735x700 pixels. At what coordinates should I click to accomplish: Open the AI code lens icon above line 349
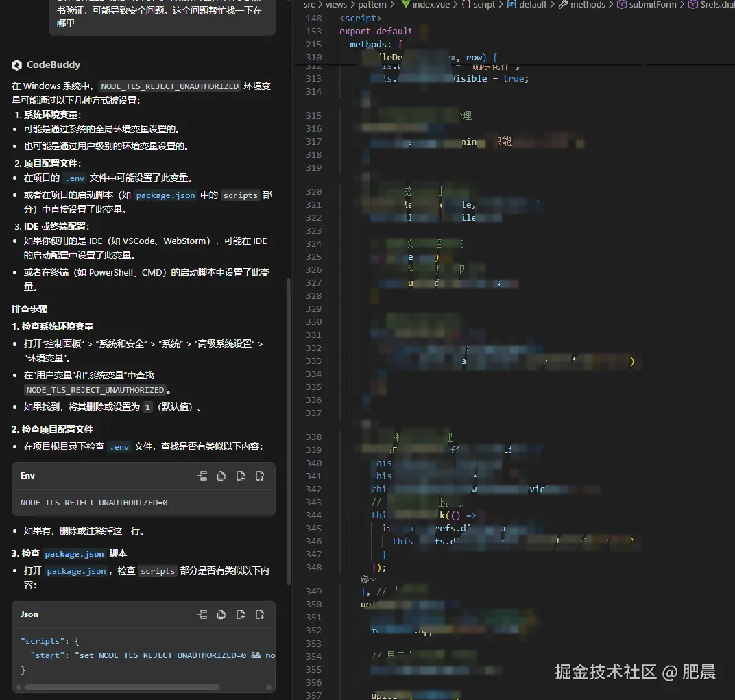[x=365, y=579]
